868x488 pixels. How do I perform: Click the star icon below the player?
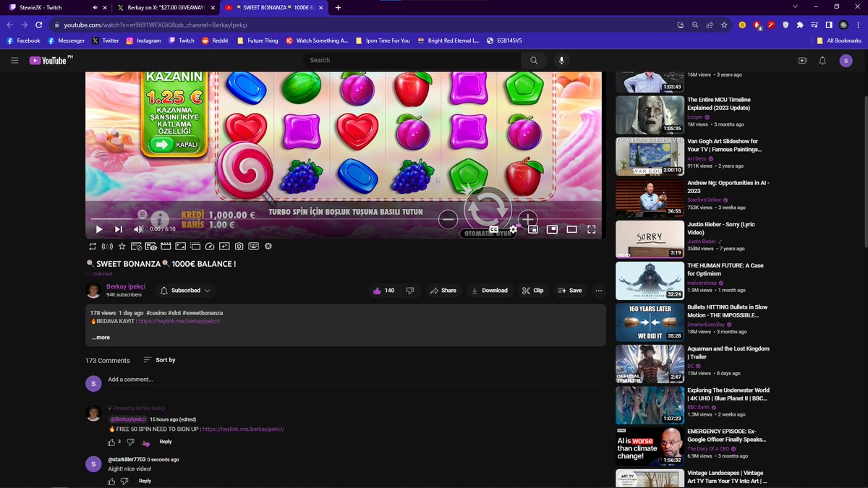[x=122, y=247]
